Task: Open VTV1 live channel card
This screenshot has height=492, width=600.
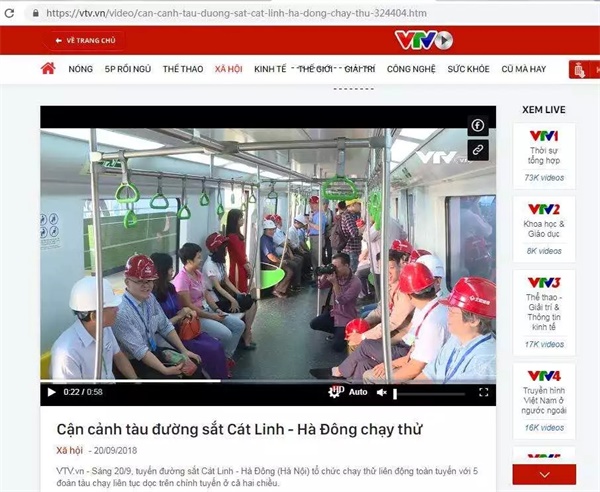Action: coord(544,156)
